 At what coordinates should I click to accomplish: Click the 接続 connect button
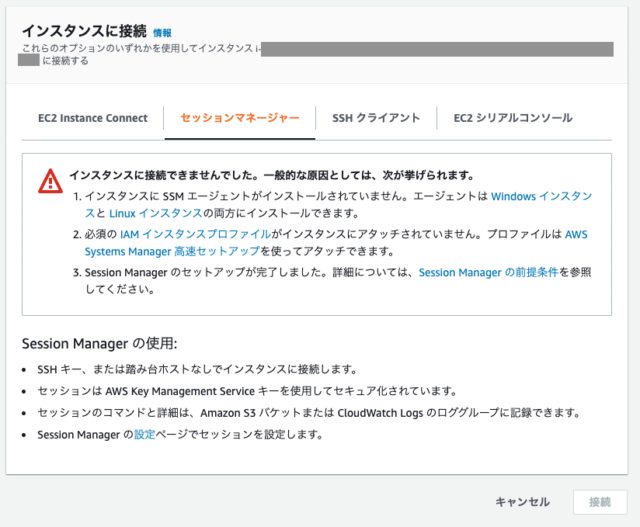pos(600,502)
